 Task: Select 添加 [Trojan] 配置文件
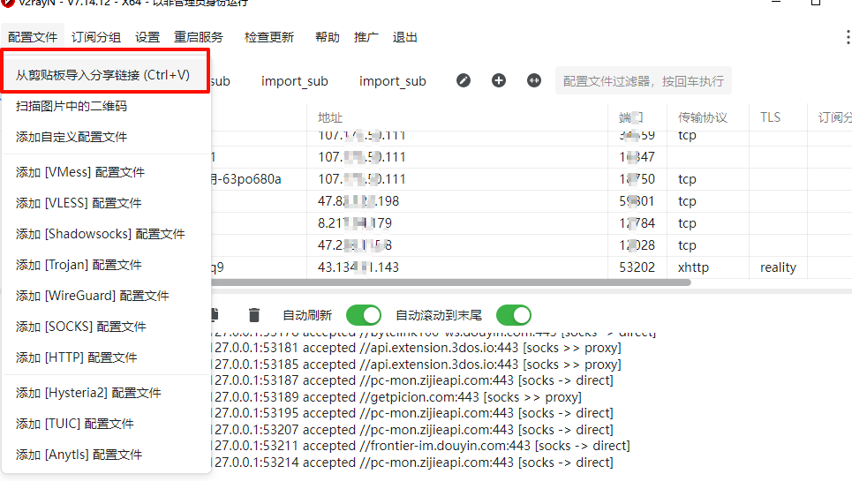click(106, 265)
